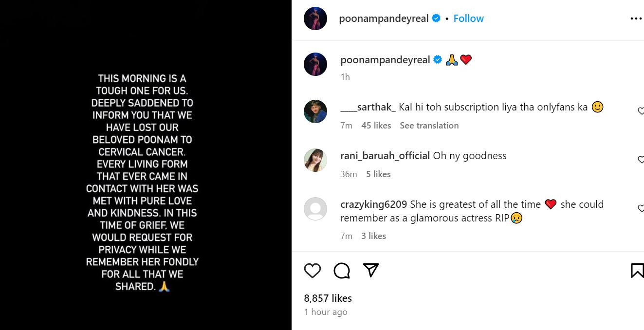Image resolution: width=644 pixels, height=330 pixels.
Task: See translation of the first comment
Action: point(429,126)
